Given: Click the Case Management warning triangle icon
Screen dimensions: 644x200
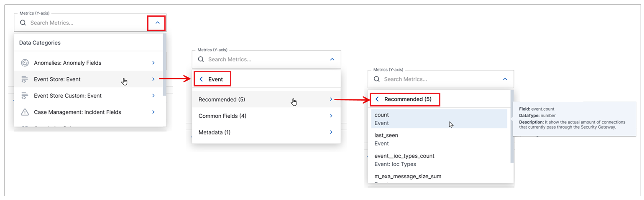Looking at the screenshot, I should 25,112.
